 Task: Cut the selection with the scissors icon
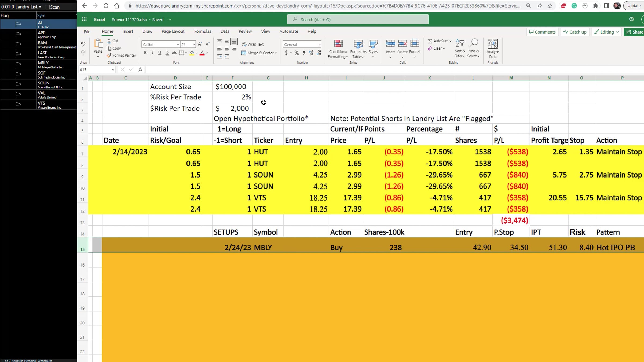coord(109,41)
